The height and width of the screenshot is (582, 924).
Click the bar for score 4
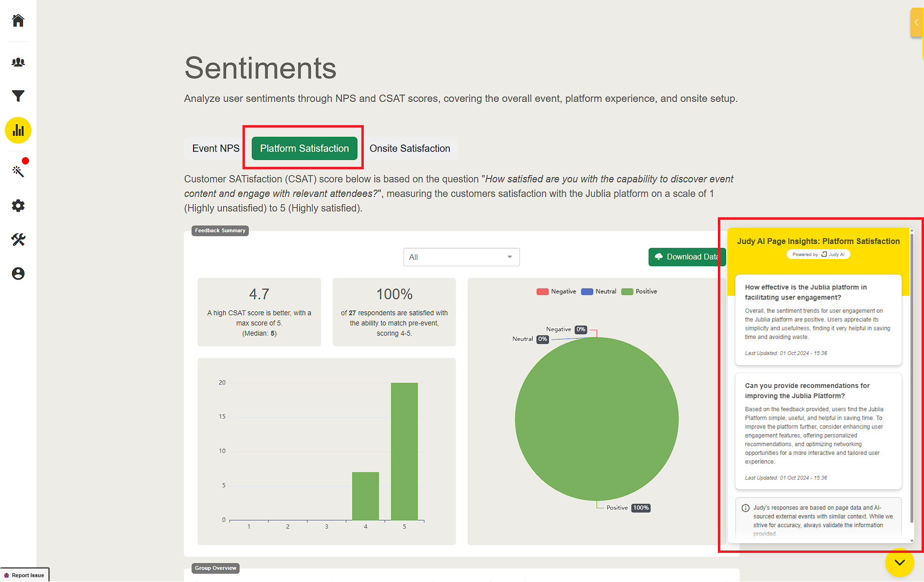(366, 496)
